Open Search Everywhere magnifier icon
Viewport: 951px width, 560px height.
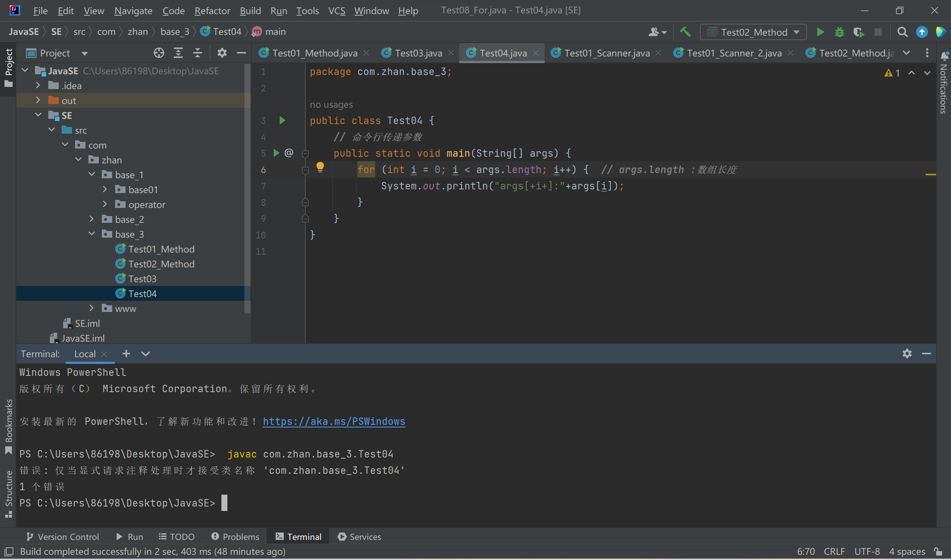tap(902, 32)
